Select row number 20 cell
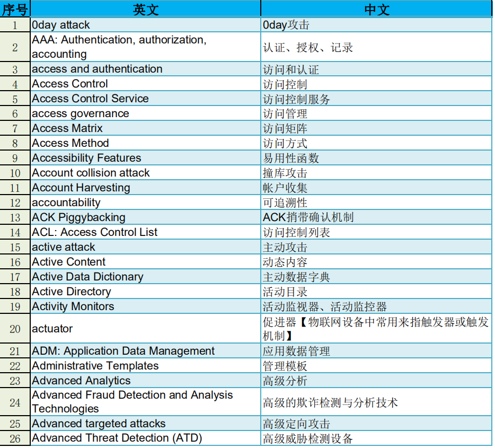 click(15, 329)
